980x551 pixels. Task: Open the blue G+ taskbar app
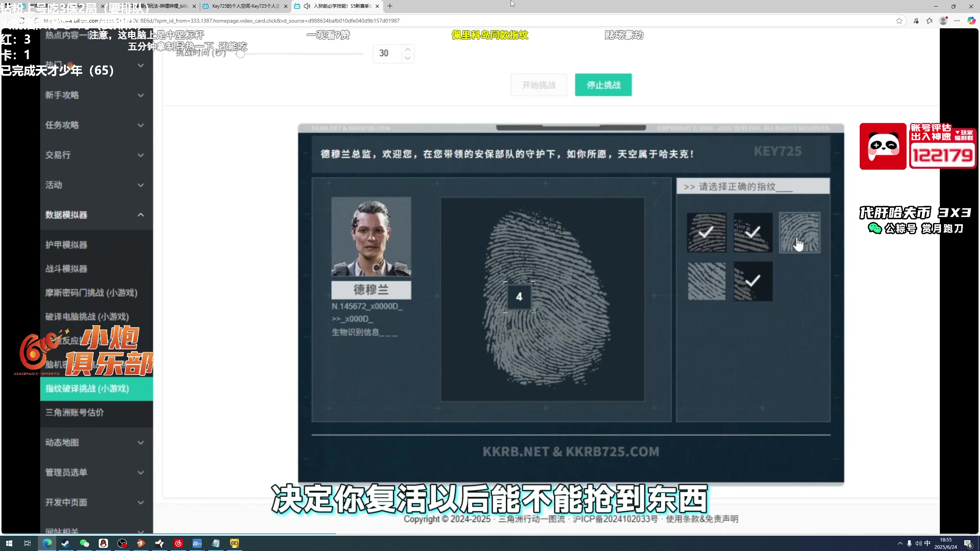197,543
